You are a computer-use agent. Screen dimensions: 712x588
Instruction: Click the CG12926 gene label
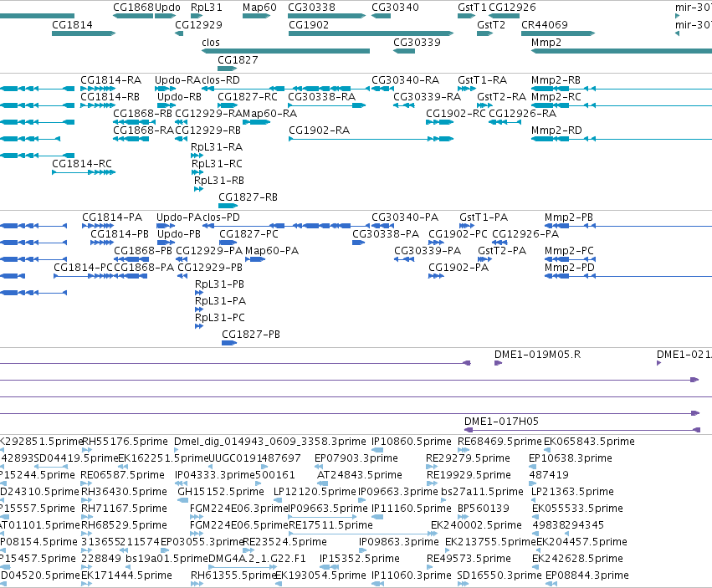[512, 8]
